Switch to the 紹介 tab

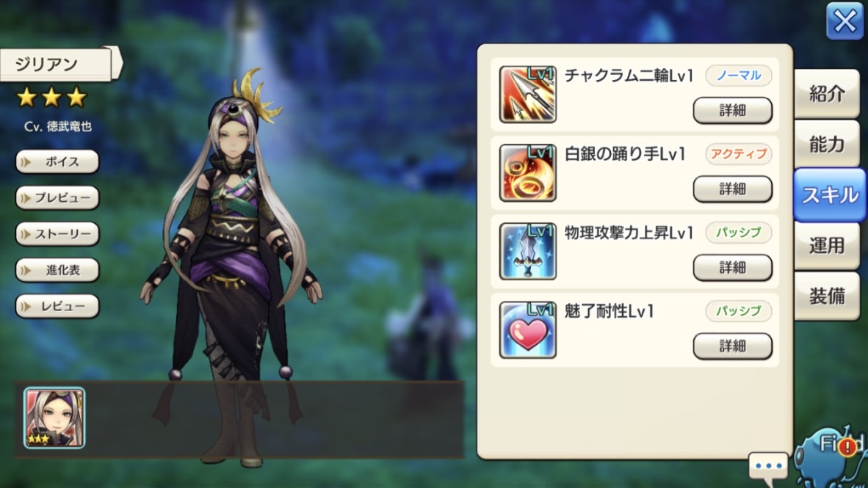click(826, 94)
